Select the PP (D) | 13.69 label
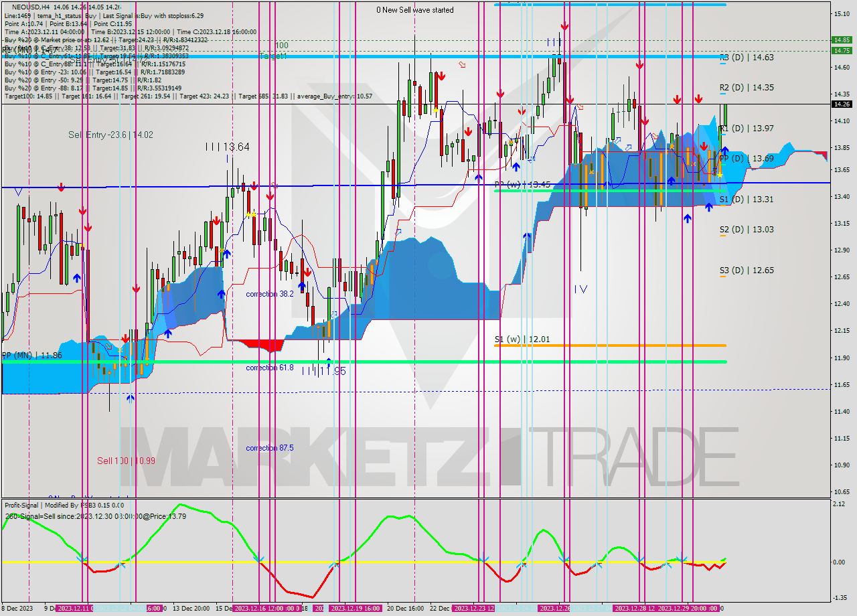857x616 pixels. (x=747, y=159)
